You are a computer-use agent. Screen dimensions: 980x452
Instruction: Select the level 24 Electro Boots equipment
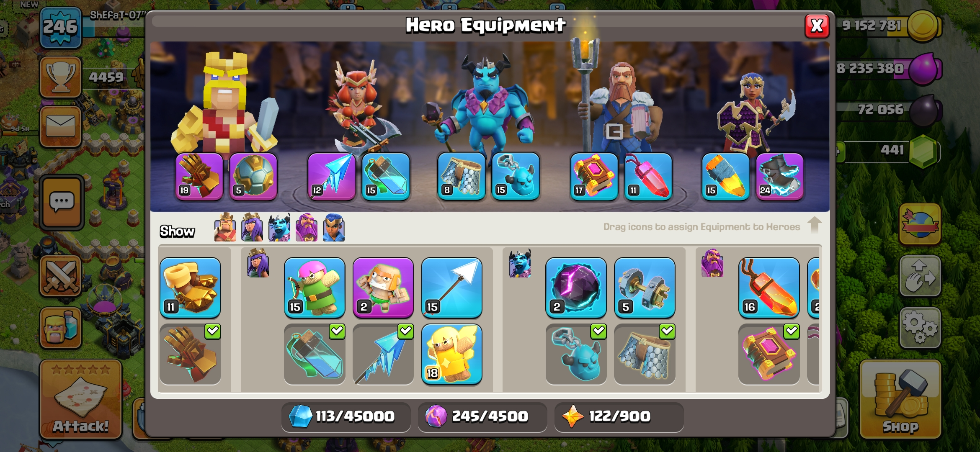point(779,177)
